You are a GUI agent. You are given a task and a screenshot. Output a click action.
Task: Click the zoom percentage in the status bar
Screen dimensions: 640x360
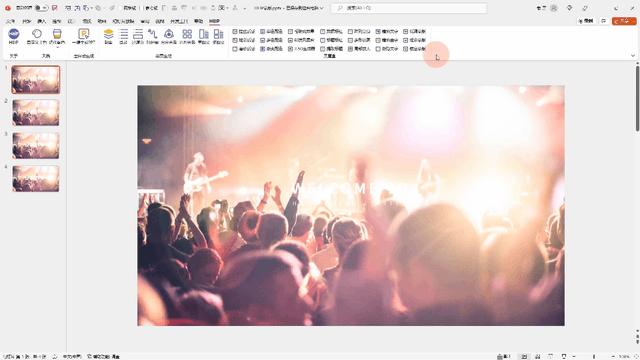coord(625,356)
